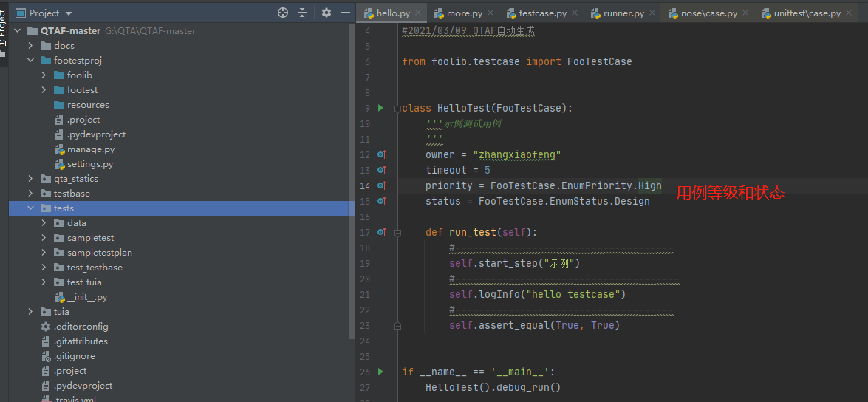Click the collapse all icon in Project panel
This screenshot has height=402, width=868.
pos(302,13)
